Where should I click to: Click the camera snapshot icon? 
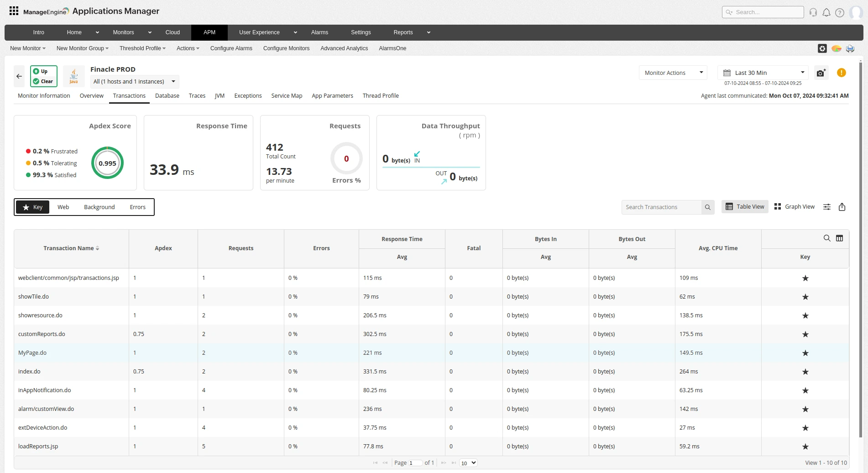(821, 73)
